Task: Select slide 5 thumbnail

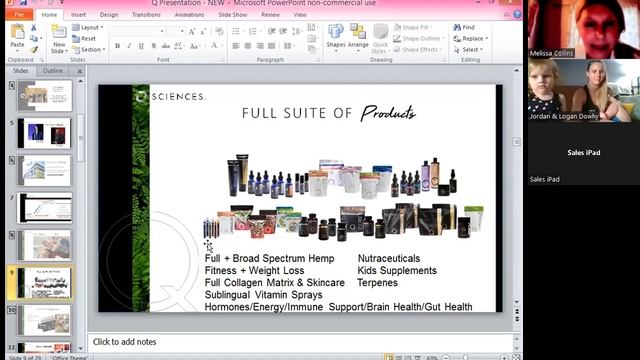Action: click(44, 133)
